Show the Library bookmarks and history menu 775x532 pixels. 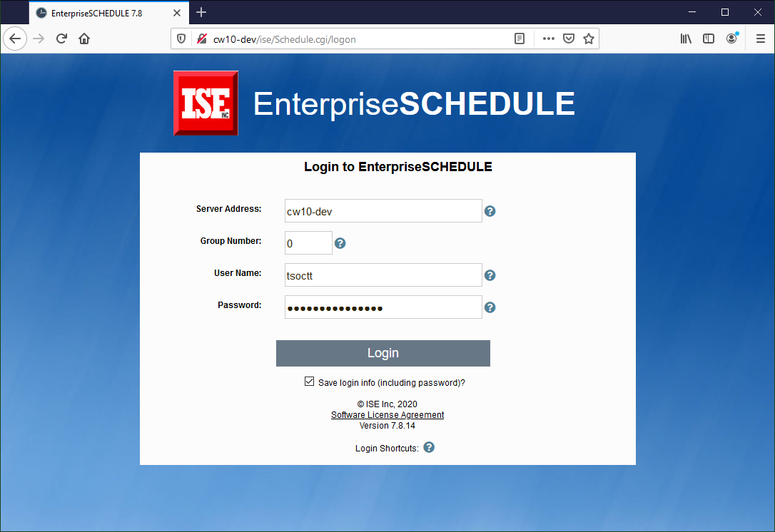point(686,39)
